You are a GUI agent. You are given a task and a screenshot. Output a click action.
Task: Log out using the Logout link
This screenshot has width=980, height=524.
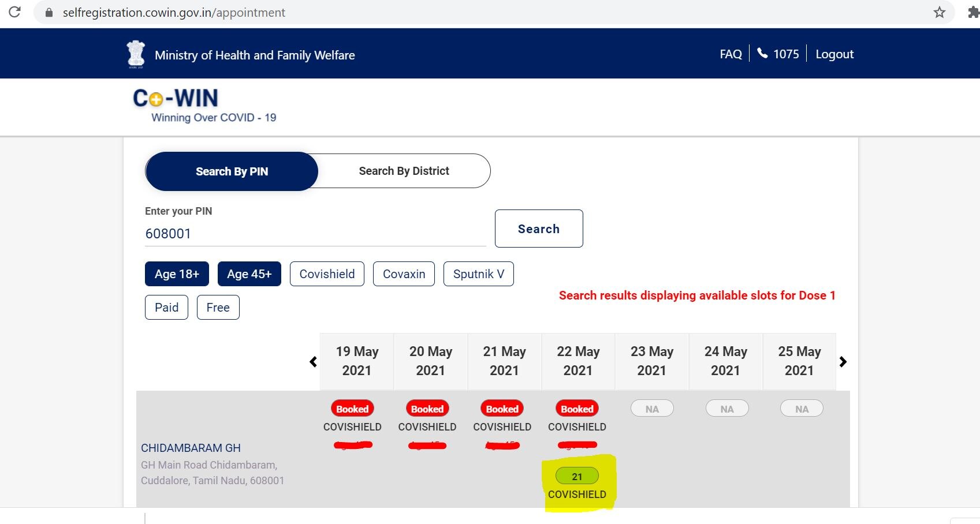point(834,54)
